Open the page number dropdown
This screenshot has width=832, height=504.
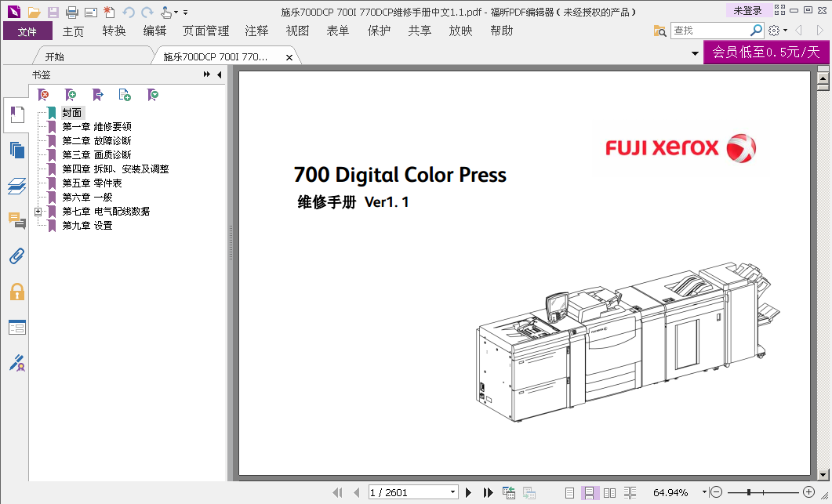[x=452, y=492]
